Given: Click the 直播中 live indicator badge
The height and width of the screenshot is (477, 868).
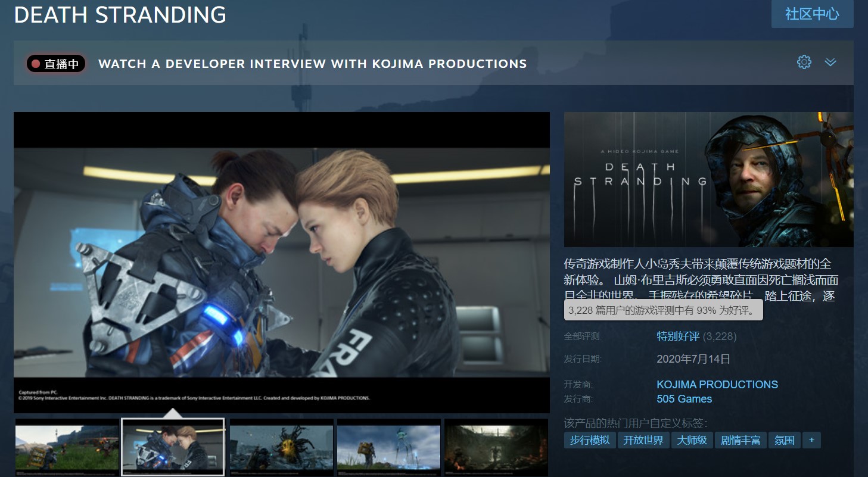Looking at the screenshot, I should click(56, 64).
